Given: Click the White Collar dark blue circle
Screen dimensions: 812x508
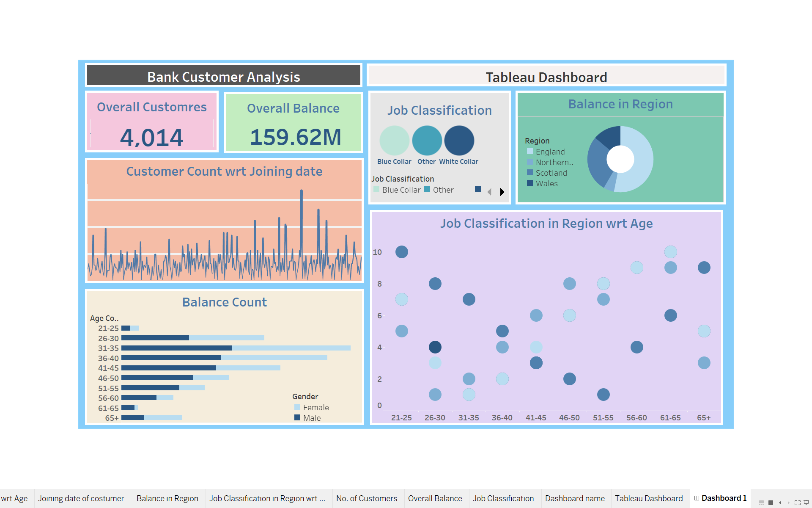Looking at the screenshot, I should click(459, 141).
